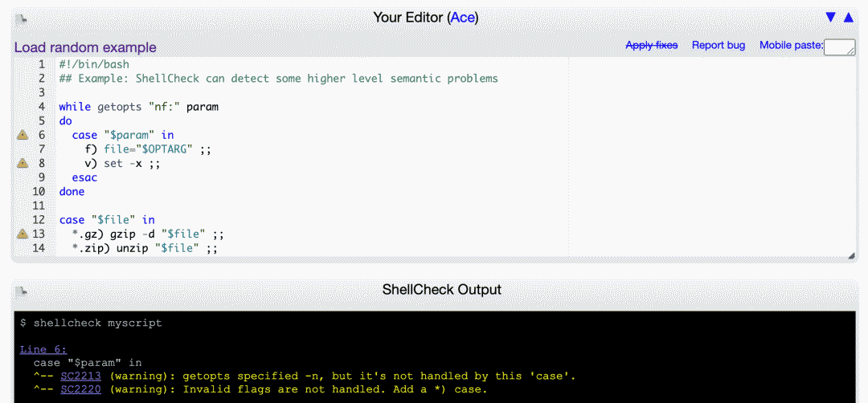Open the Ace link in editor title

point(463,18)
